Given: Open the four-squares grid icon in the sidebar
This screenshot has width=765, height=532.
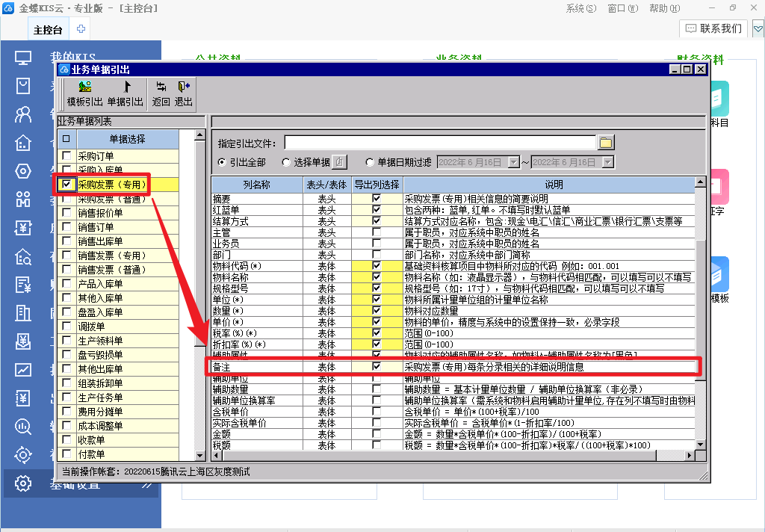Looking at the screenshot, I should tap(23, 199).
